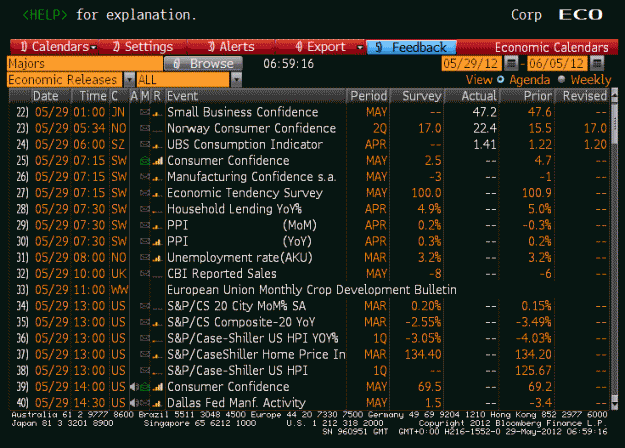
Task: Click the relevance icon for Dallas Fed Manf. Activity
Action: coord(157,403)
